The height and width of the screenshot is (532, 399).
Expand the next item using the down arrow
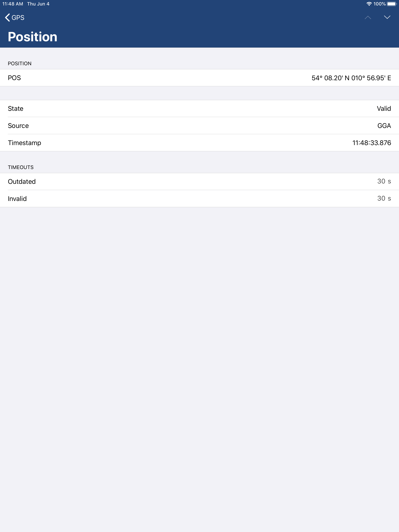(x=387, y=18)
